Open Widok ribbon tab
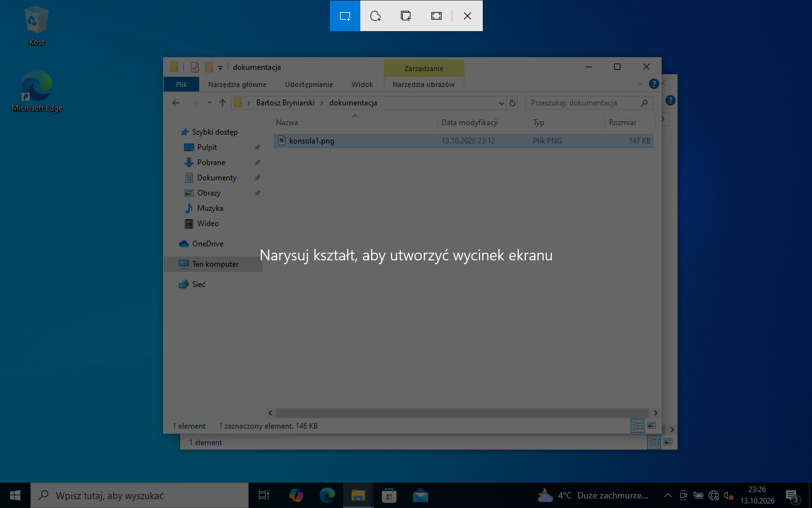 click(362, 84)
